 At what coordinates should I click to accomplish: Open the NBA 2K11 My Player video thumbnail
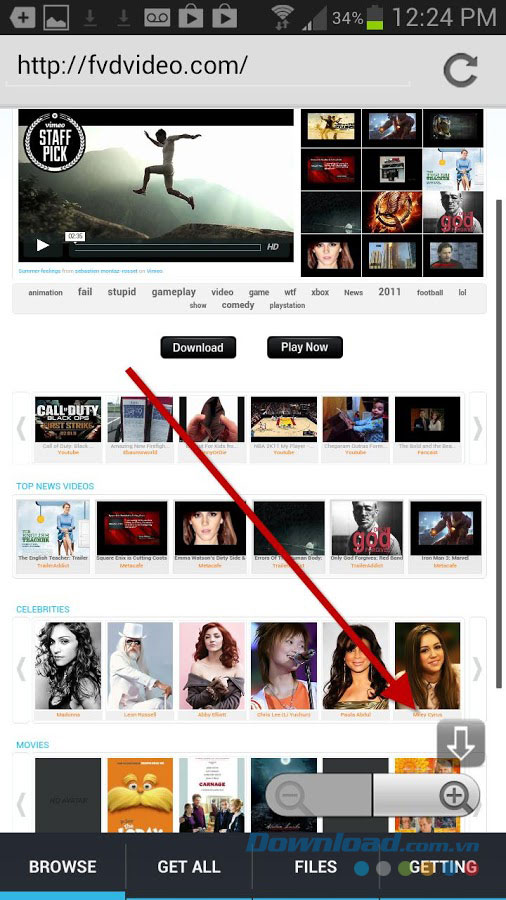tap(284, 419)
